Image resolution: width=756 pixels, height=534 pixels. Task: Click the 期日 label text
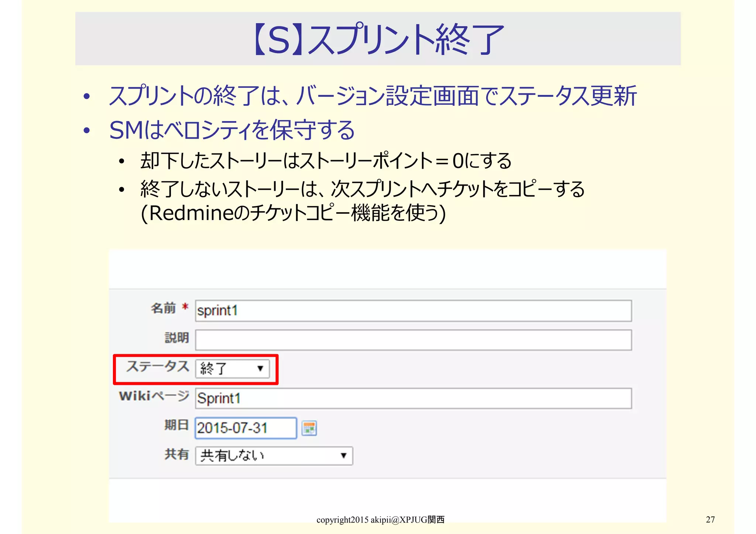pyautogui.click(x=176, y=425)
